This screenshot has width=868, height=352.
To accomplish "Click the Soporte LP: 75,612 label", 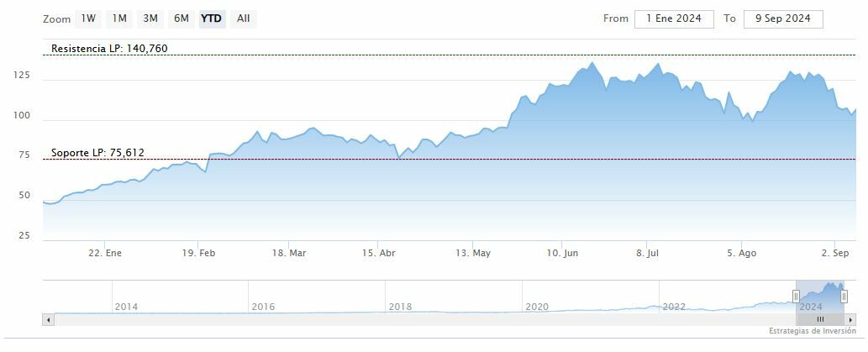I will click(x=97, y=153).
